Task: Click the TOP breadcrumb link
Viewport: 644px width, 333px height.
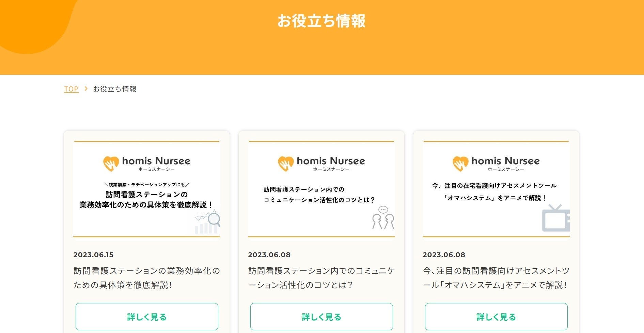Action: click(71, 89)
